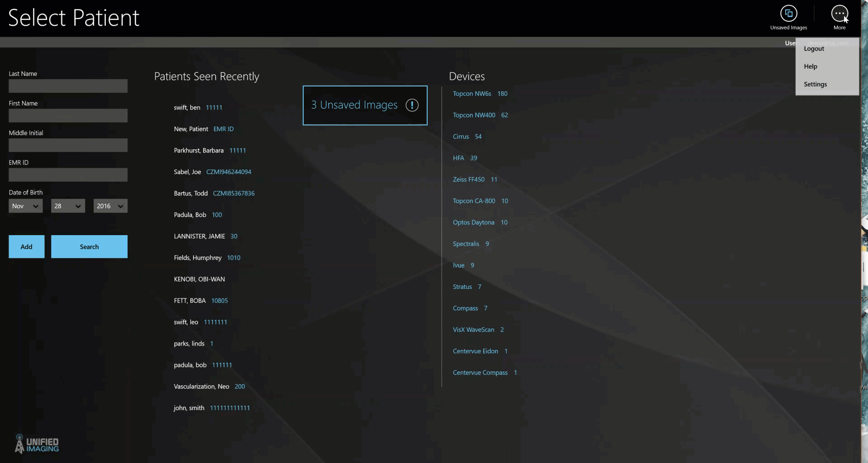Click the exclamation alert icon in unsaved tile

412,105
